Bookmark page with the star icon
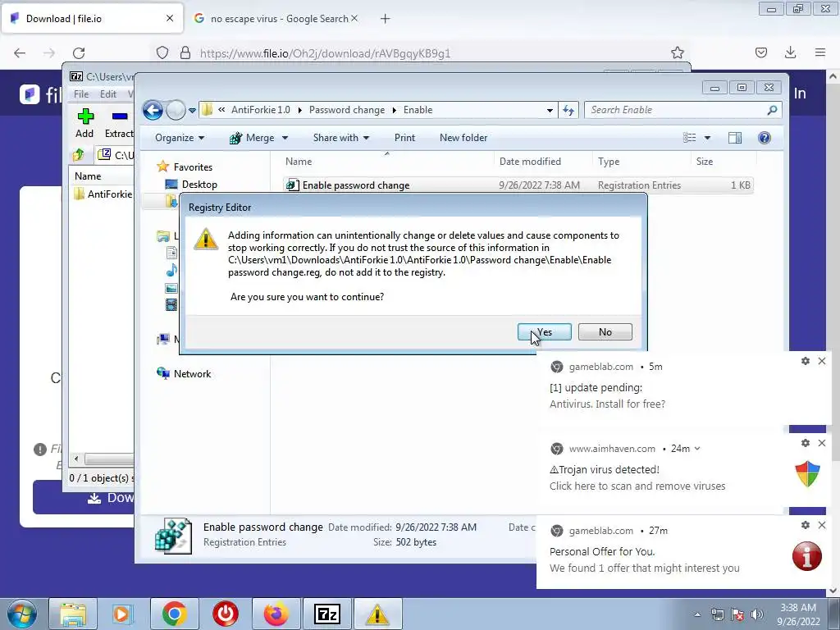Image resolution: width=840 pixels, height=630 pixels. [678, 53]
